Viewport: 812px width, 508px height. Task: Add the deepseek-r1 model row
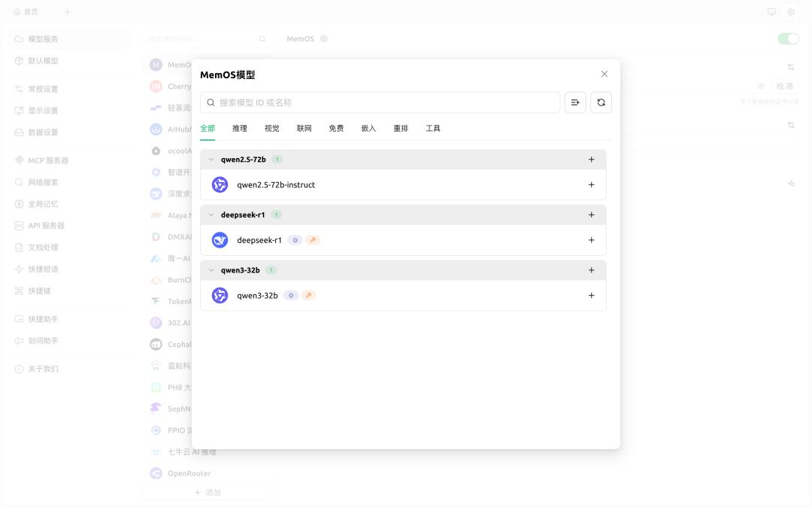tap(592, 241)
